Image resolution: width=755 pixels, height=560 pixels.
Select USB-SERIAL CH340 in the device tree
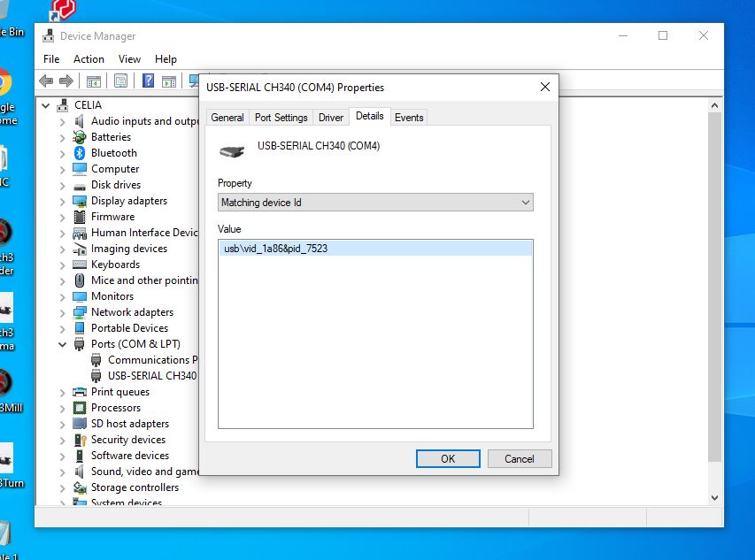[x=152, y=376]
